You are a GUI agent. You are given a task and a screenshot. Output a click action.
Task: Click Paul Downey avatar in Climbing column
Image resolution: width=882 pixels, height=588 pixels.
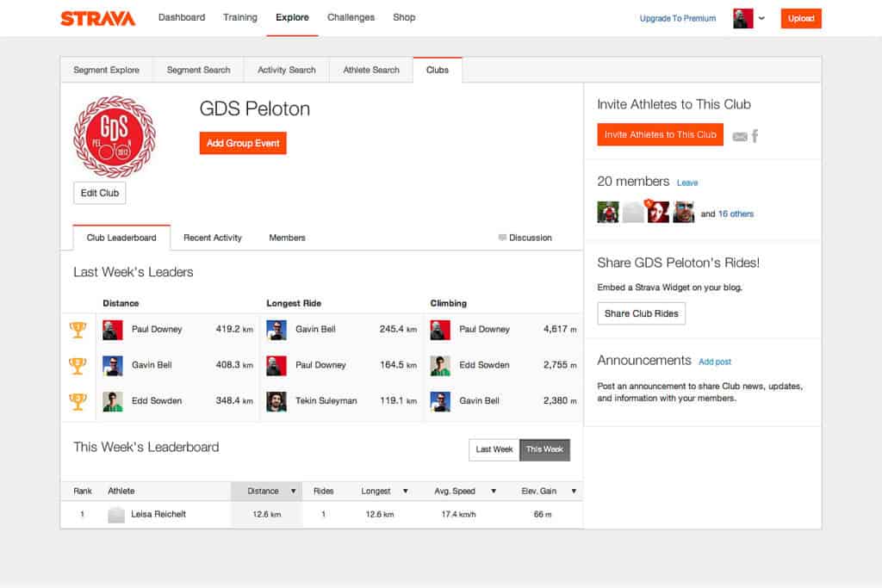click(440, 330)
